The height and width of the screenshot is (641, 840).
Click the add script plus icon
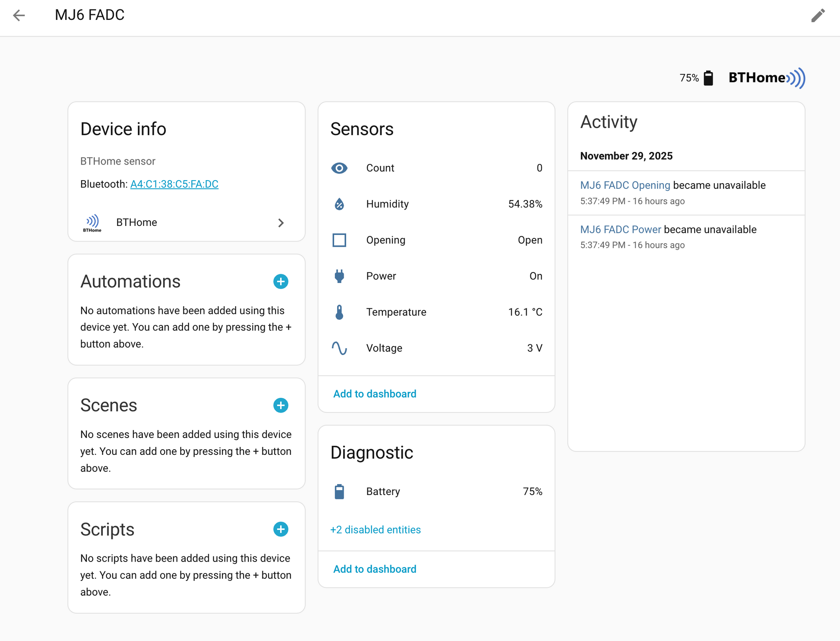point(281,530)
